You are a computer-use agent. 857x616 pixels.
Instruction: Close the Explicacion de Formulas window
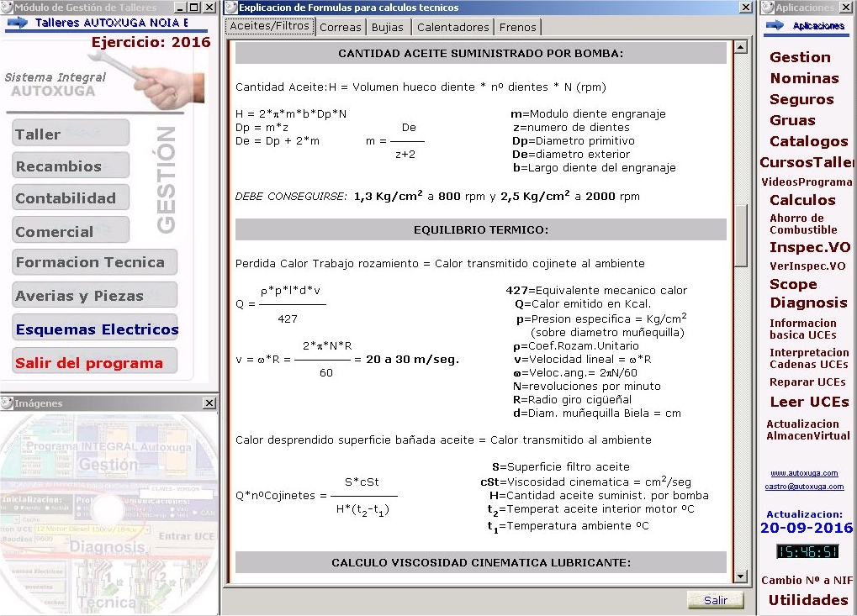pyautogui.click(x=745, y=7)
